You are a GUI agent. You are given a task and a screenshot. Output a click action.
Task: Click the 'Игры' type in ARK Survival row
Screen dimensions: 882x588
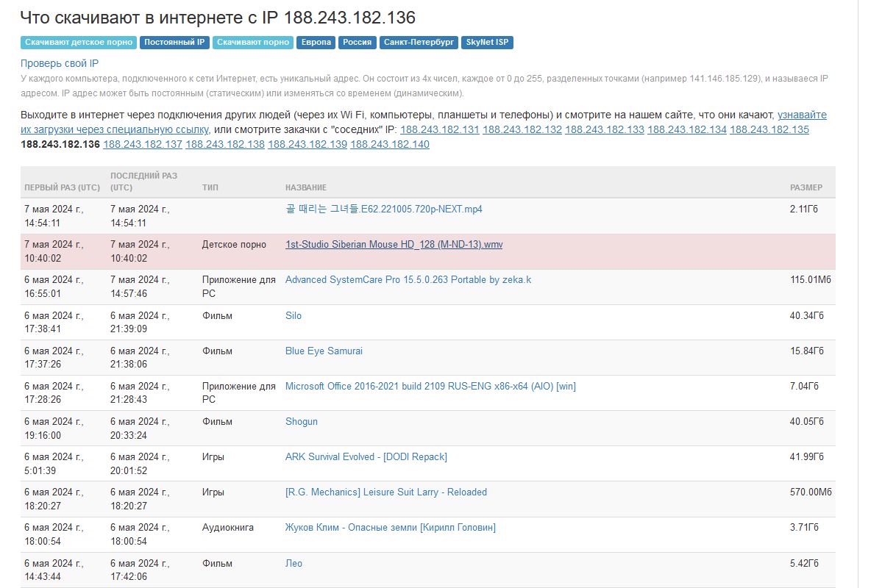pos(213,456)
